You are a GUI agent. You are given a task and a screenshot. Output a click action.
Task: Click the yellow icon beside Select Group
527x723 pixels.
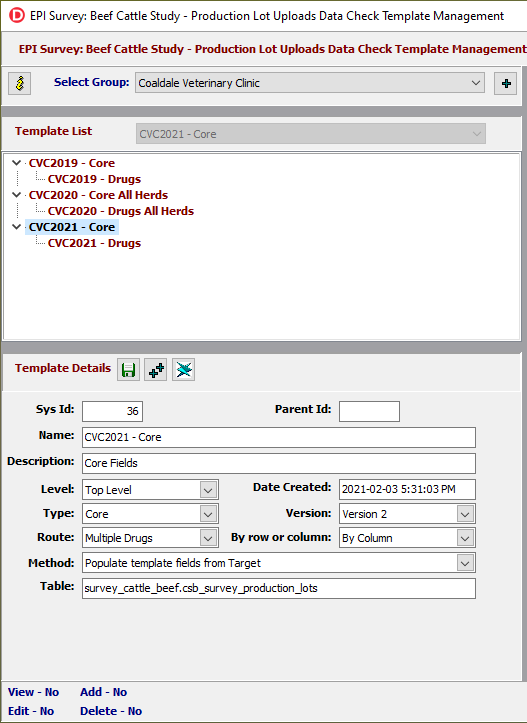[x=19, y=83]
